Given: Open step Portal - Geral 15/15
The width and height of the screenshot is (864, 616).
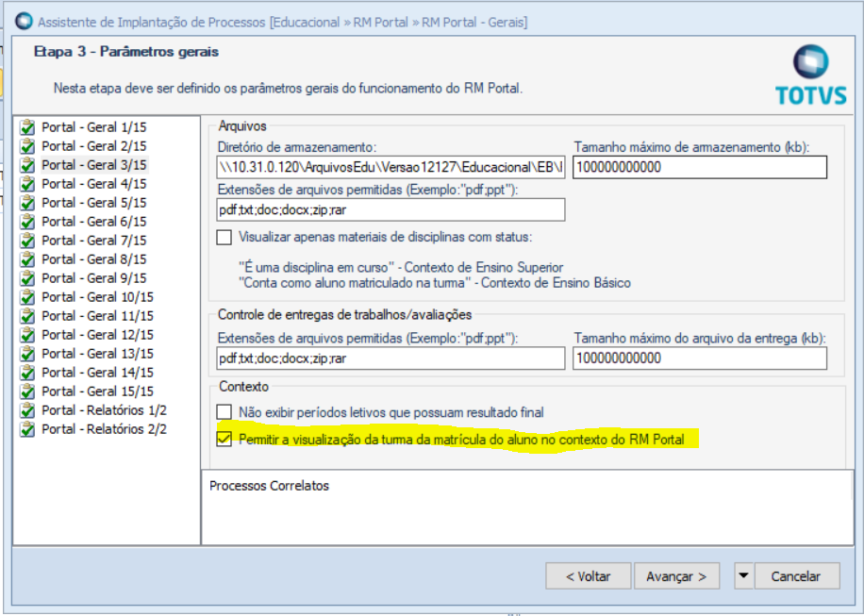Looking at the screenshot, I should click(97, 391).
